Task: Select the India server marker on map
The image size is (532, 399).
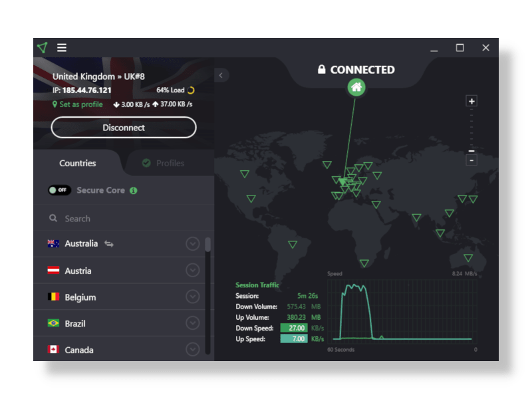Action: click(x=417, y=217)
